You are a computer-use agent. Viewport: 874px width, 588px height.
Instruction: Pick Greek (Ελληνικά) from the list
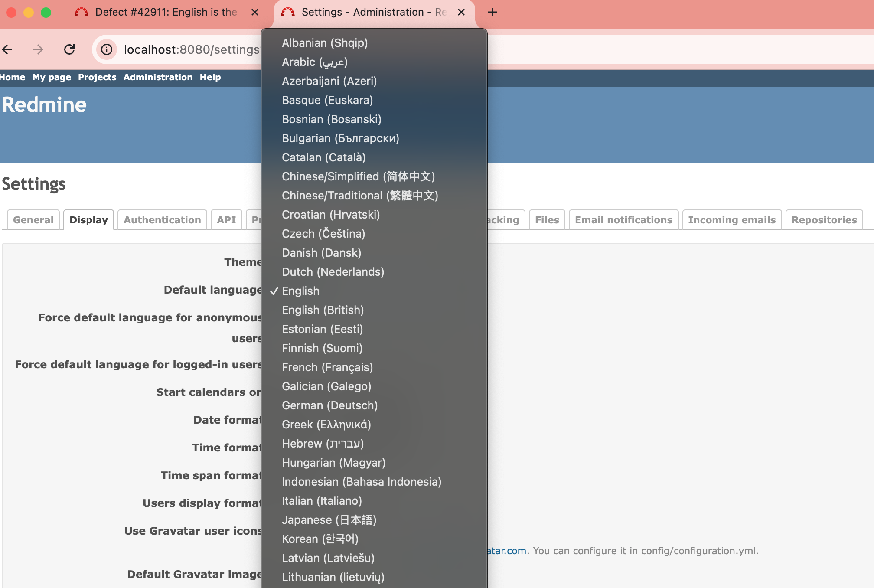coord(374,425)
